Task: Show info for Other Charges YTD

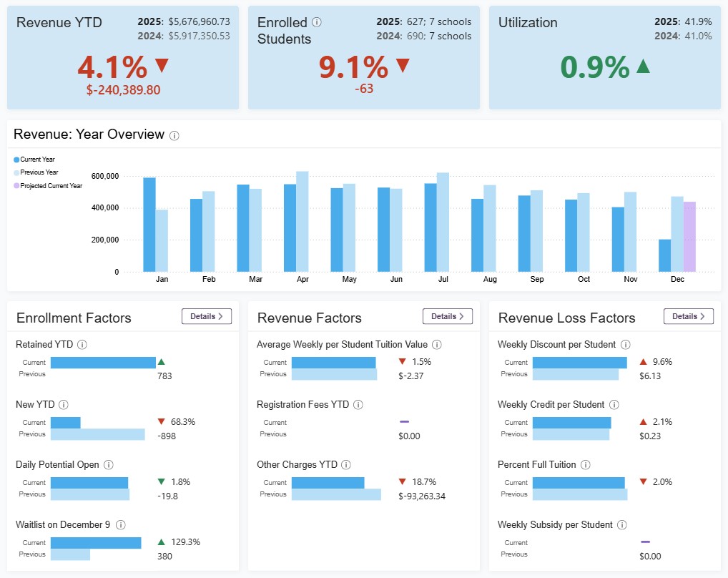Action: click(348, 464)
